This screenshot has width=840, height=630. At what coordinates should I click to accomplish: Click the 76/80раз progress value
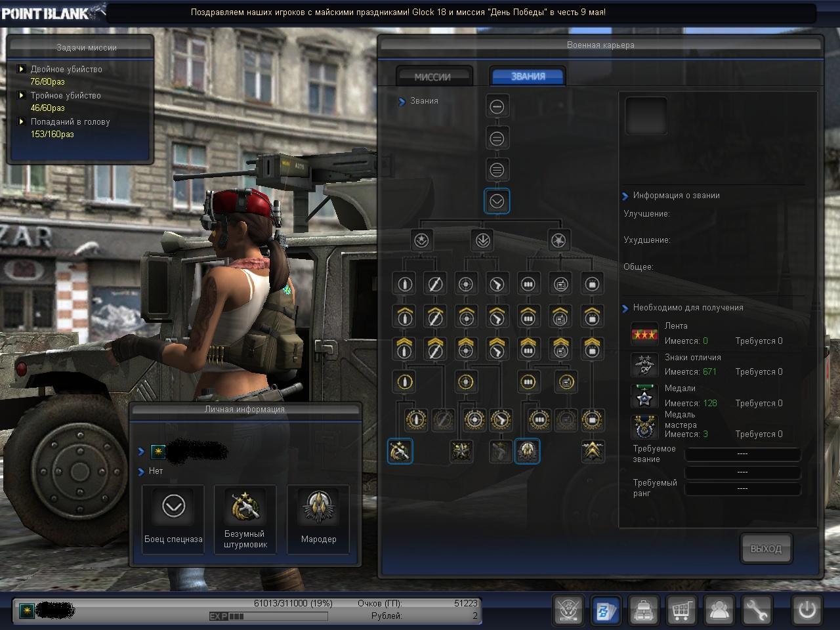pyautogui.click(x=47, y=82)
